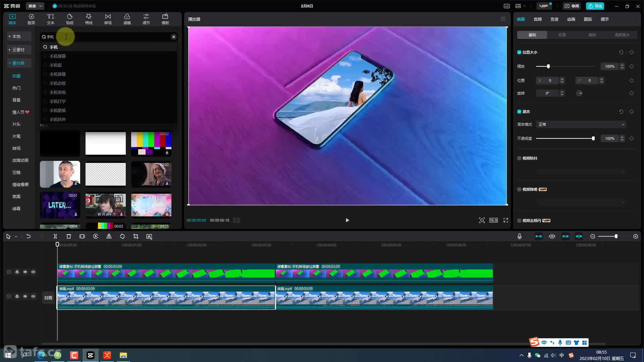Image resolution: width=644 pixels, height=362 pixels.
Task: Click the player focus frame icon
Action: click(x=482, y=220)
